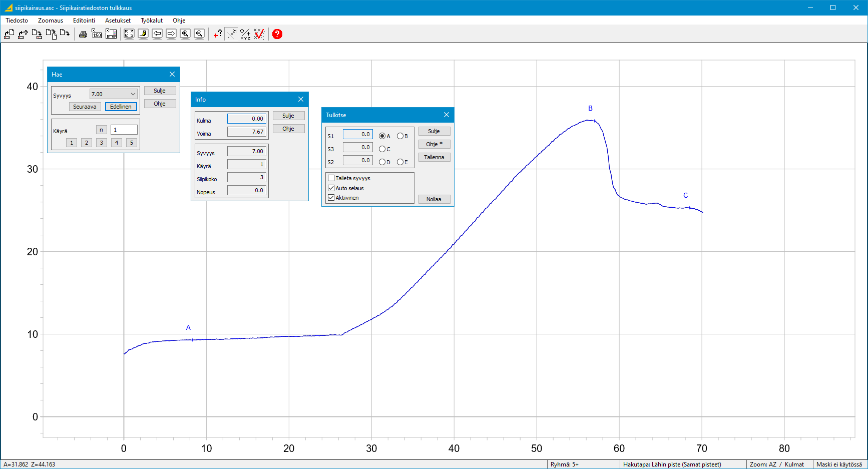
Task: Open the Työkalut menu
Action: [x=152, y=21]
